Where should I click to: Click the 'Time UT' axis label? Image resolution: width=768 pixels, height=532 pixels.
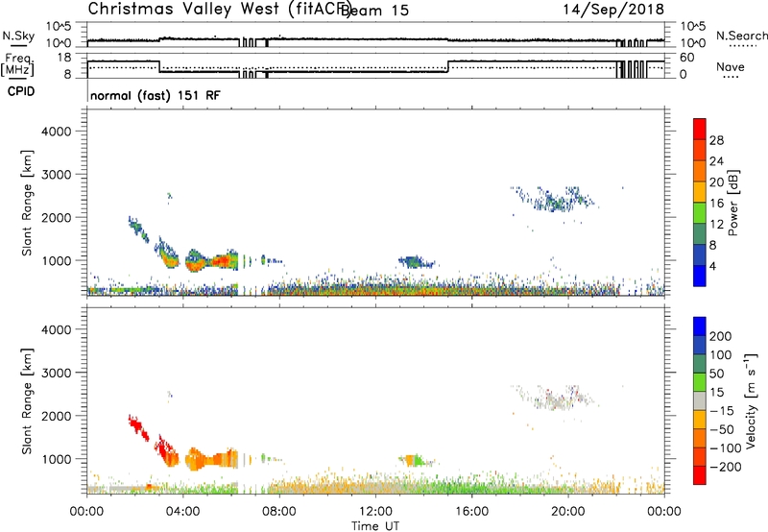[374, 526]
